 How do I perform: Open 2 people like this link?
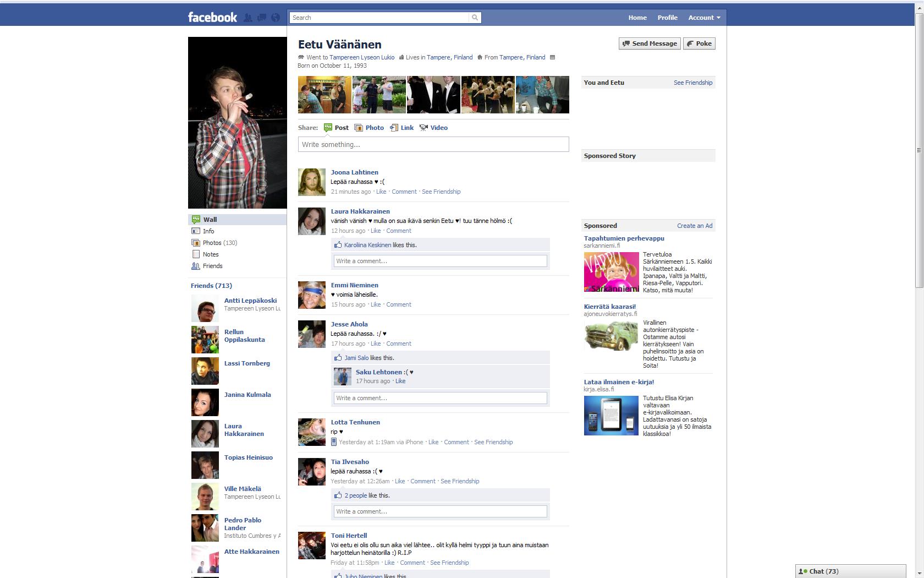pyautogui.click(x=356, y=495)
